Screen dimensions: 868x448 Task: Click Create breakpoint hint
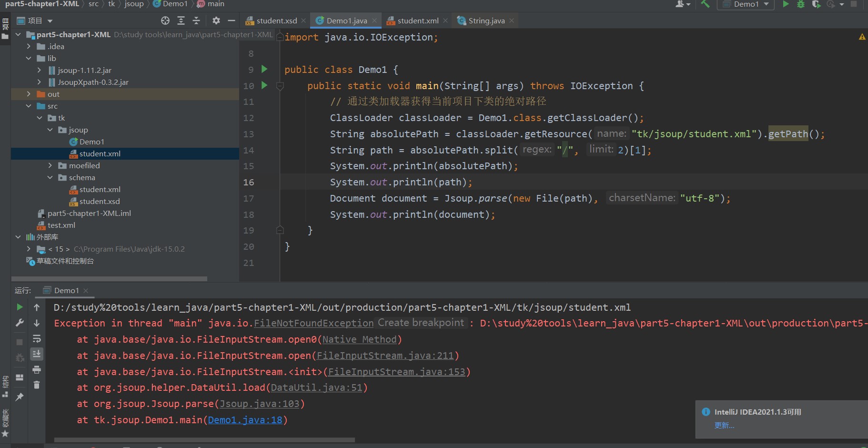tap(421, 323)
